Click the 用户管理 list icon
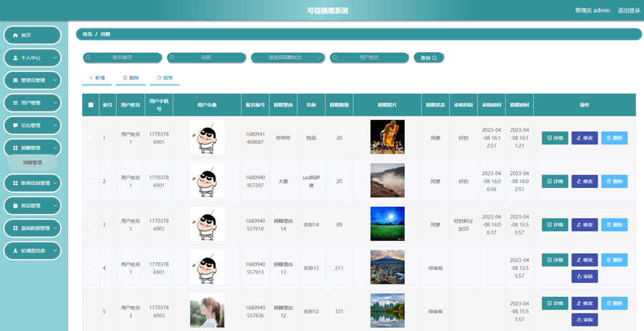The width and height of the screenshot is (644, 331). coord(16,103)
